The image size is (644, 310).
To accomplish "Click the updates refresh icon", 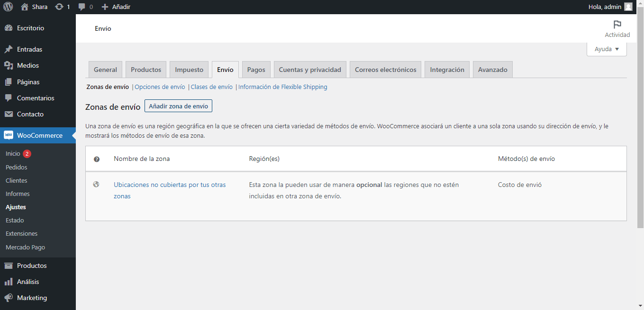I will [x=59, y=7].
